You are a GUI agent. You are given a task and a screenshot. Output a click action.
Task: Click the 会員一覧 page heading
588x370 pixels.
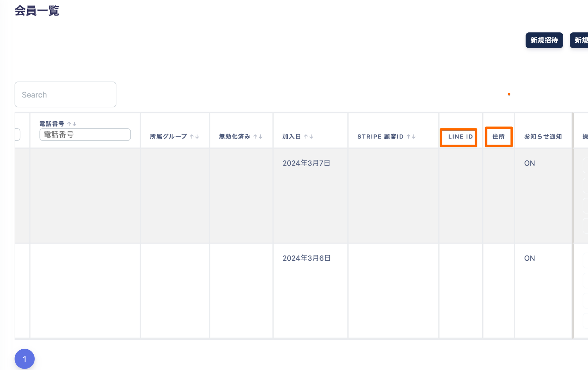(37, 11)
